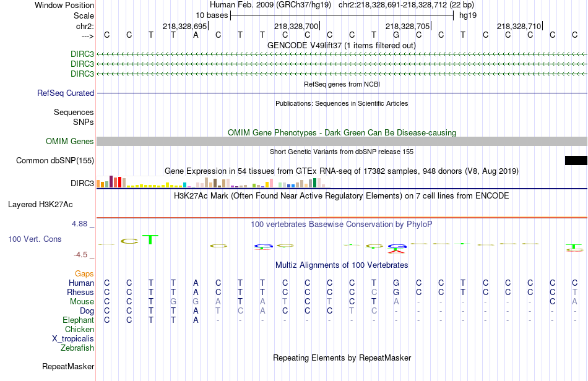This screenshot has width=588, height=381.
Task: Click the gray OMIM Genes item bar
Action: coord(342,141)
